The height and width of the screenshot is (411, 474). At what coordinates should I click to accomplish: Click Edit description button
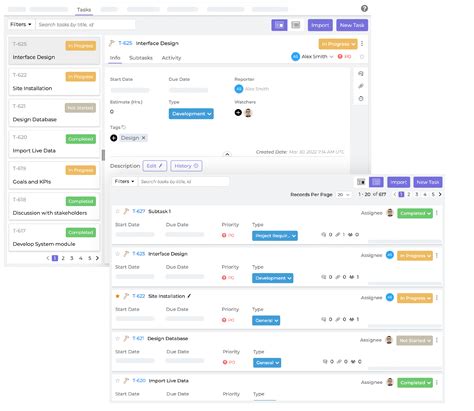(x=155, y=166)
